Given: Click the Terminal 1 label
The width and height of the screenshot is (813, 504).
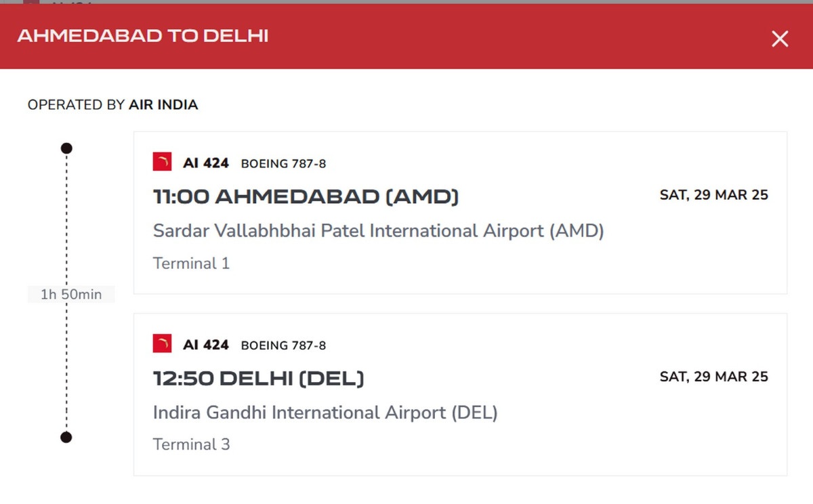Looking at the screenshot, I should point(191,264).
